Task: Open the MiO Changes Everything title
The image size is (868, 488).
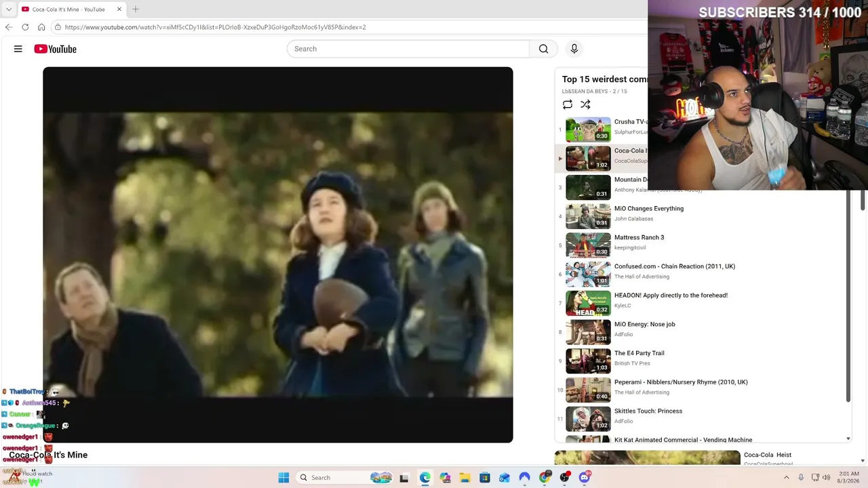Action: pyautogui.click(x=649, y=209)
